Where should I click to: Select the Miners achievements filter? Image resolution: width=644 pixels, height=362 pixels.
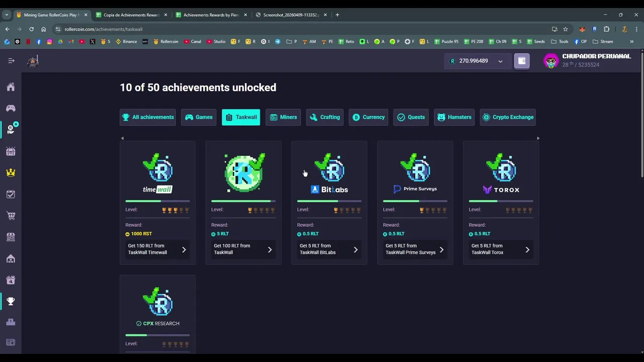283,117
